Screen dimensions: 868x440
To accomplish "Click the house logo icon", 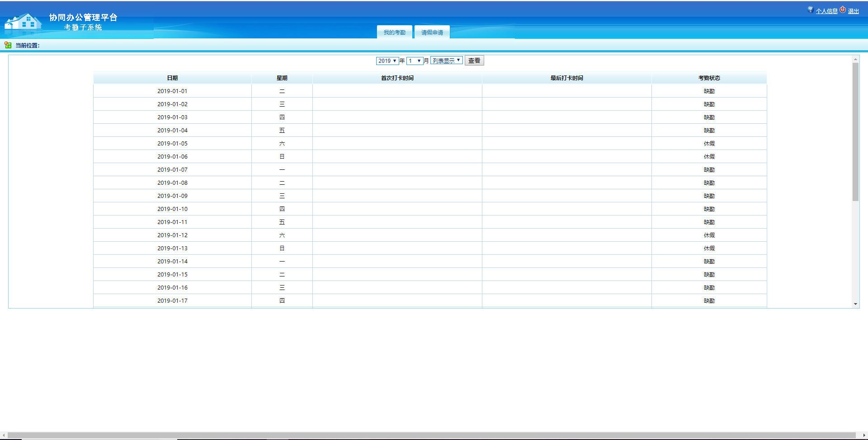I will point(23,22).
